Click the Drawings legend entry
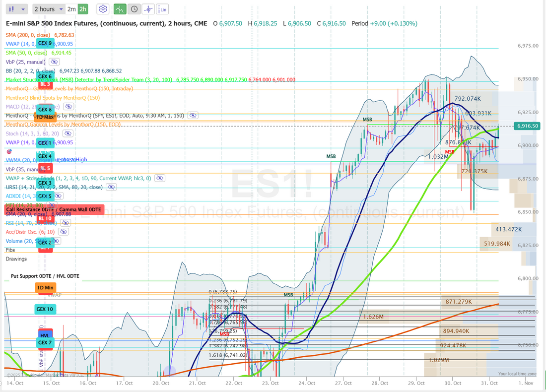The height and width of the screenshot is (392, 546). pos(16,259)
